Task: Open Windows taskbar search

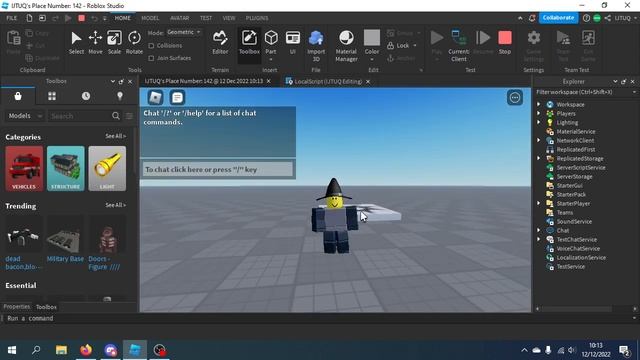Action: click(36, 350)
